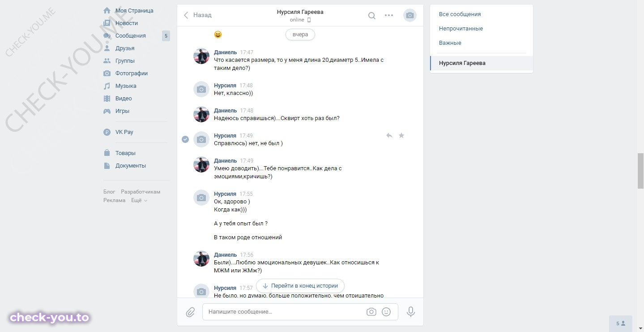Open the Игры gamepad icon
Viewport: 644px width, 332px height.
[x=107, y=111]
